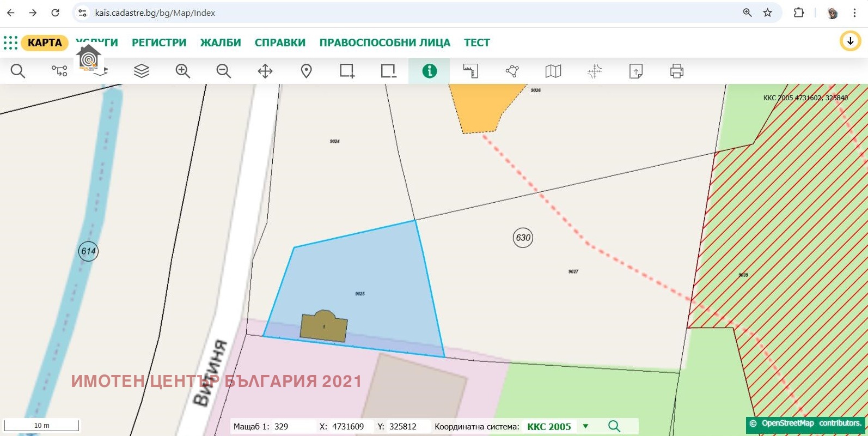Click the ПРАВОСПОСОБНИ ЛИЦА link
The image size is (868, 436).
[x=384, y=43]
